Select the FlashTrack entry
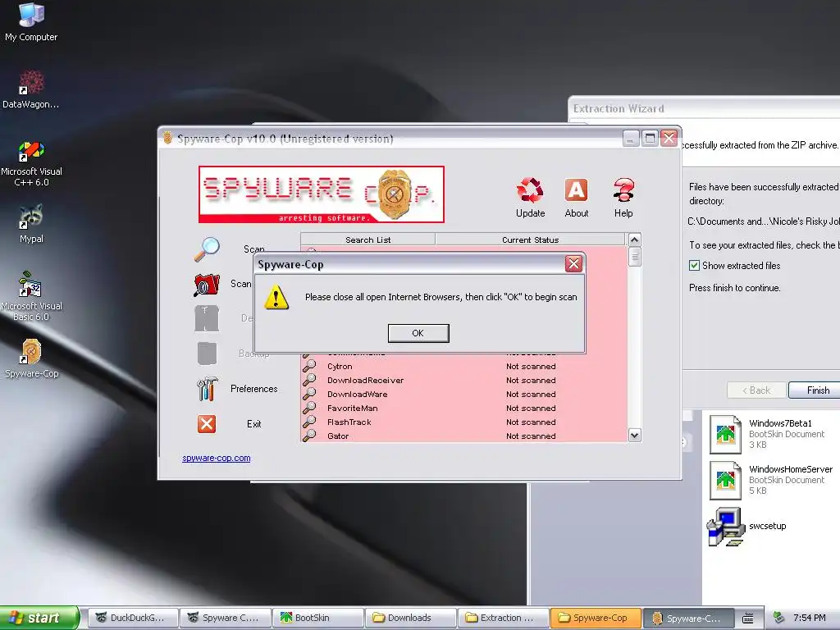Screen dimensions: 840x630 349,422
